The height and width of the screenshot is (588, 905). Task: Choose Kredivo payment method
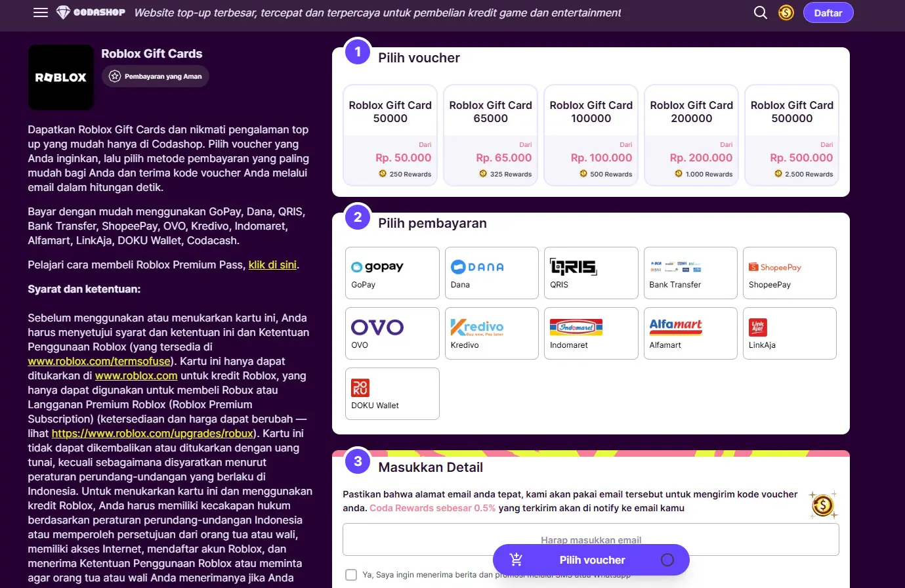tap(492, 333)
